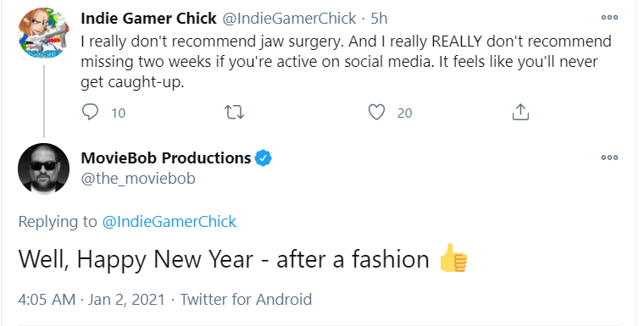This screenshot has height=326, width=644.
Task: Open more options for MovieBob Productions tweet
Action: [609, 157]
